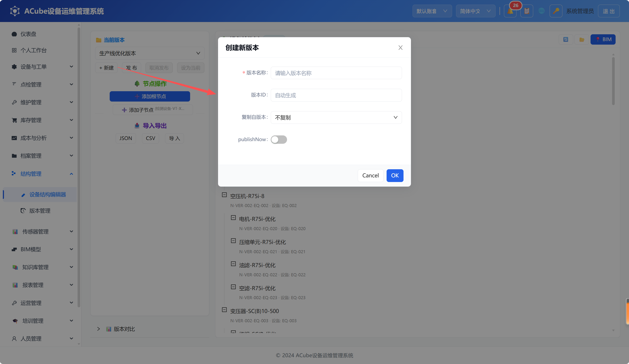Image resolution: width=629 pixels, height=364 pixels.
Task: Confirm dialog with the OK button
Action: tap(395, 175)
